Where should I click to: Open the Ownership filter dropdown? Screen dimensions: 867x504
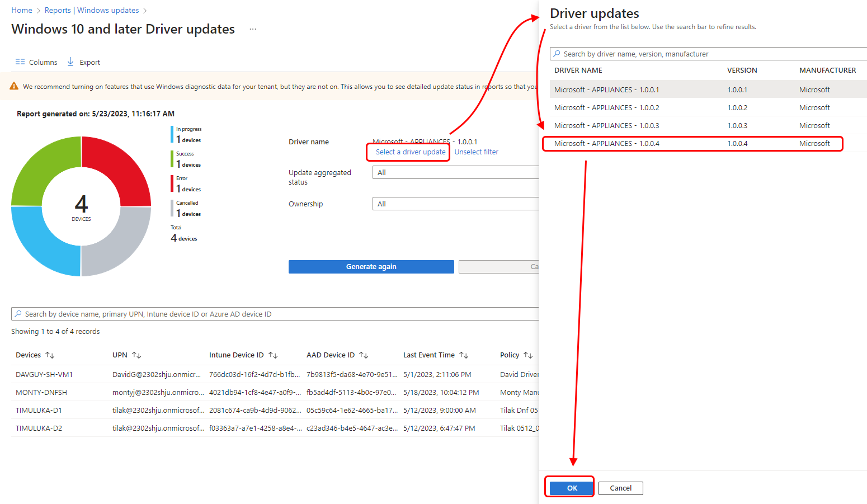tap(454, 203)
